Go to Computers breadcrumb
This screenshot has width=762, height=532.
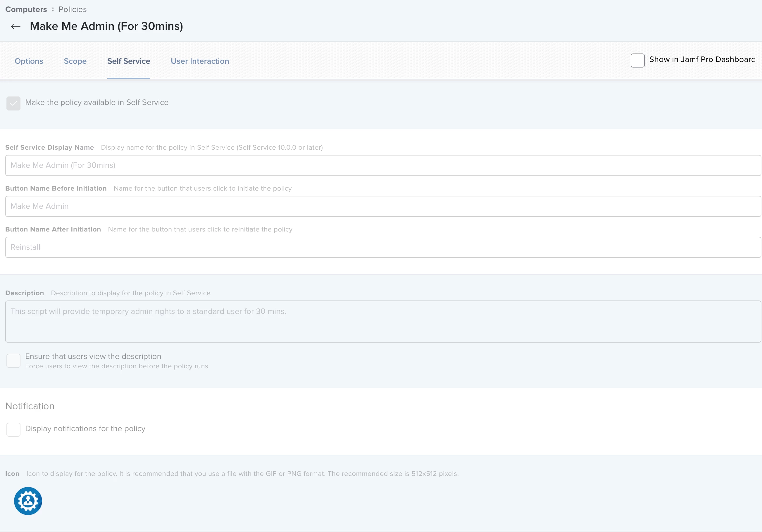coord(26,9)
